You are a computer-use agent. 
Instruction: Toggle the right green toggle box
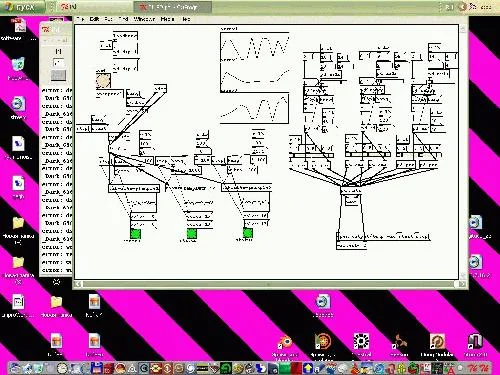click(x=248, y=233)
